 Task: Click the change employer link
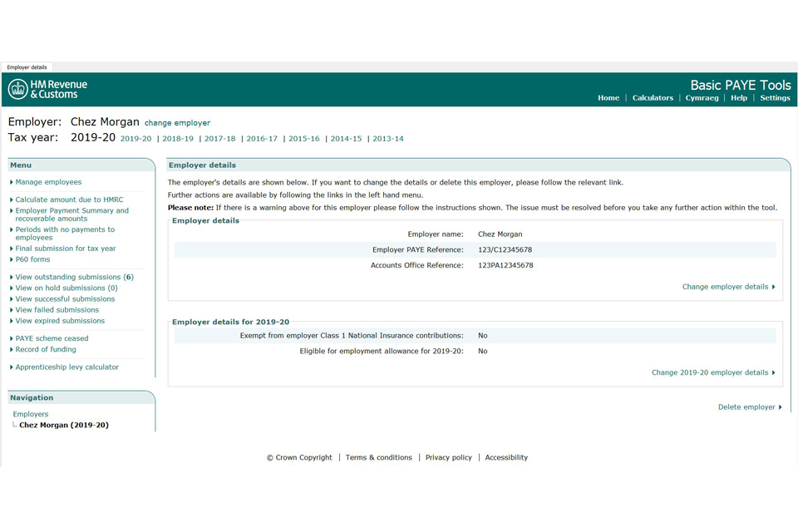pyautogui.click(x=177, y=123)
